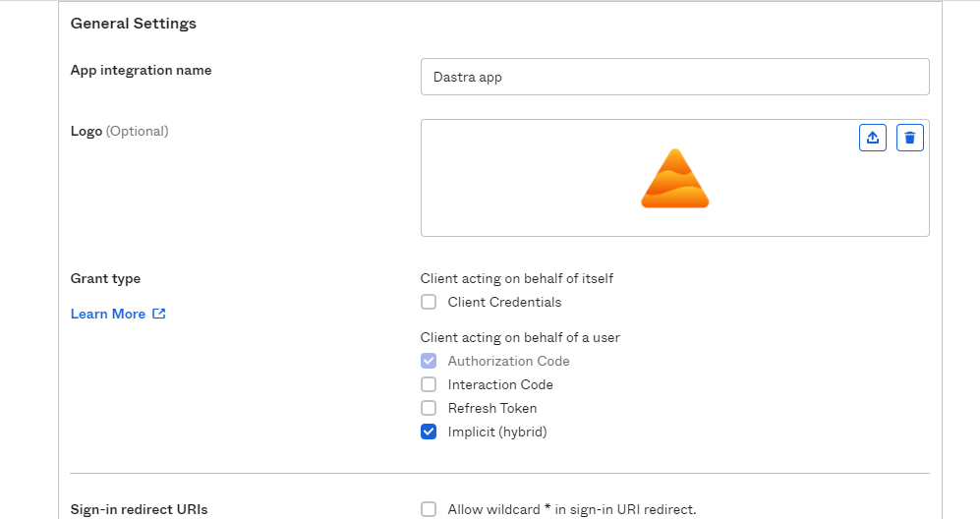Select the orange Dastra logo image
The width and height of the screenshot is (980, 519).
tap(675, 179)
